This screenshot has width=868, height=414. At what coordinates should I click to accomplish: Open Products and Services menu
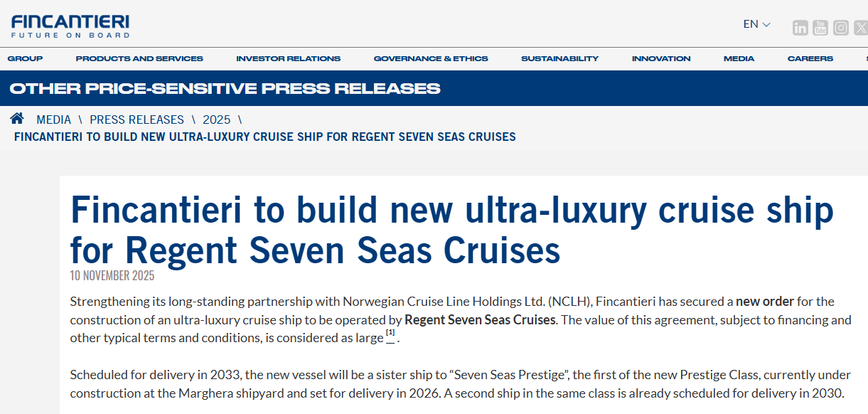point(139,58)
